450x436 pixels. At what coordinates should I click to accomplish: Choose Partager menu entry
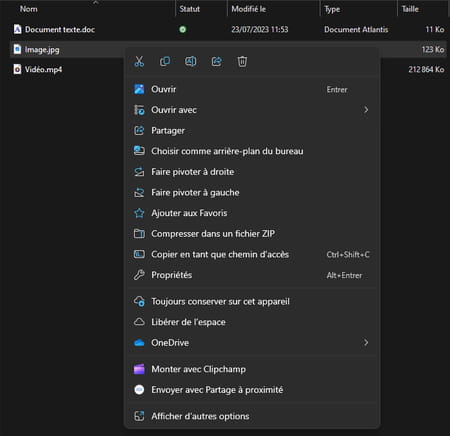pos(252,131)
